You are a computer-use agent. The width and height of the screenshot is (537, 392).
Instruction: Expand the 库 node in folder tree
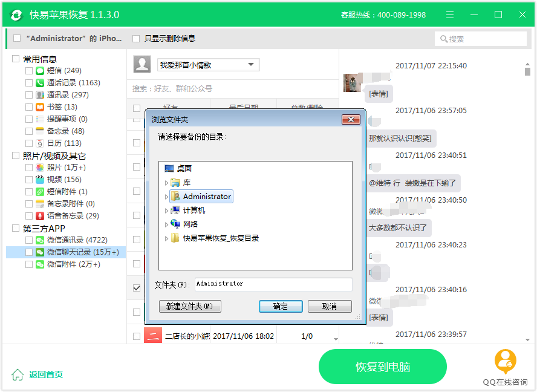[166, 183]
